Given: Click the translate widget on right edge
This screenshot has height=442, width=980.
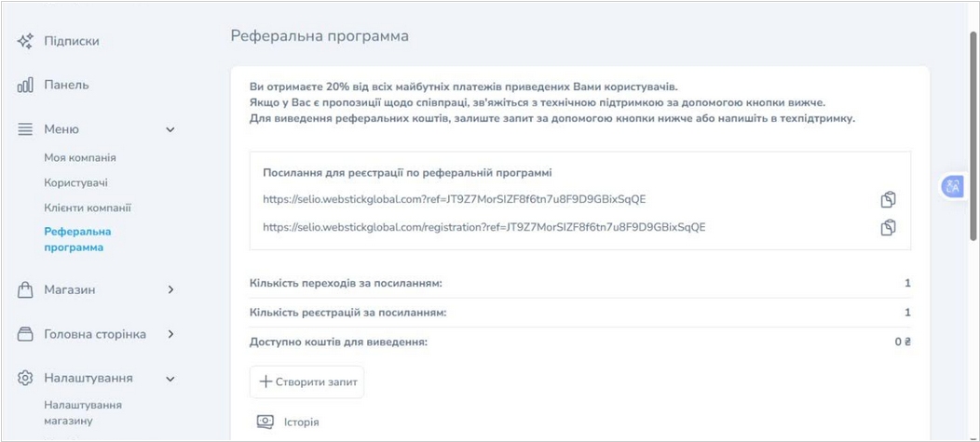Looking at the screenshot, I should [x=952, y=186].
